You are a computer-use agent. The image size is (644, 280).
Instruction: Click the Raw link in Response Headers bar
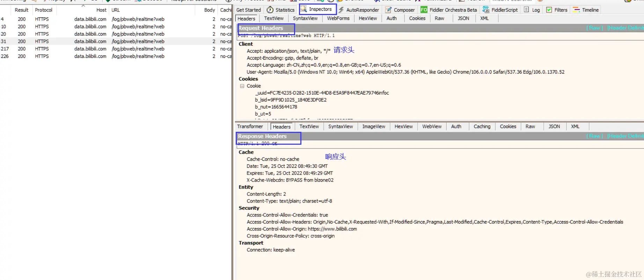pyautogui.click(x=594, y=136)
